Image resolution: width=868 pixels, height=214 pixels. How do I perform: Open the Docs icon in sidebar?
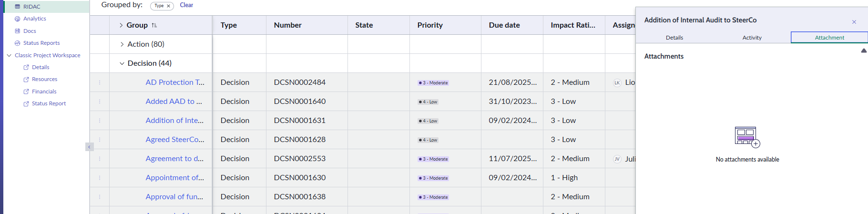click(18, 31)
